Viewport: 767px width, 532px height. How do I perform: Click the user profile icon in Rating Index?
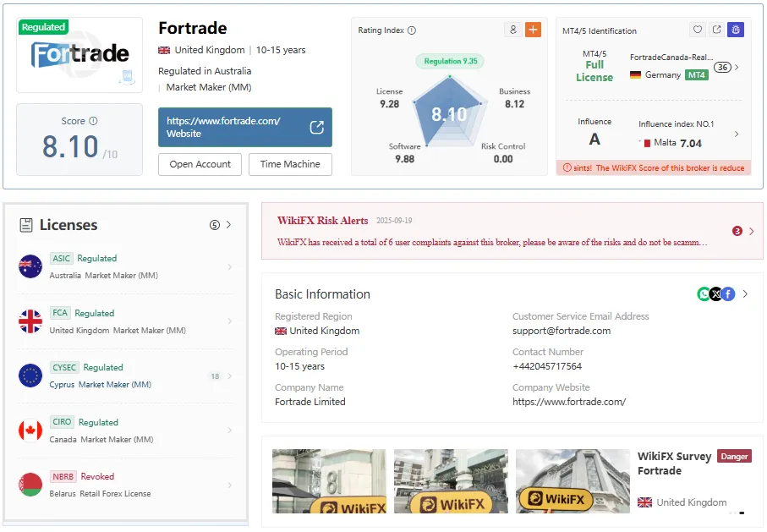pos(513,30)
